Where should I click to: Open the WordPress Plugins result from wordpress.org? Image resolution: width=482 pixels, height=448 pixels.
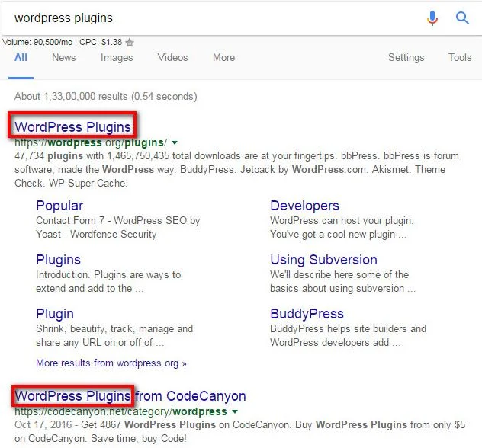[x=72, y=126]
